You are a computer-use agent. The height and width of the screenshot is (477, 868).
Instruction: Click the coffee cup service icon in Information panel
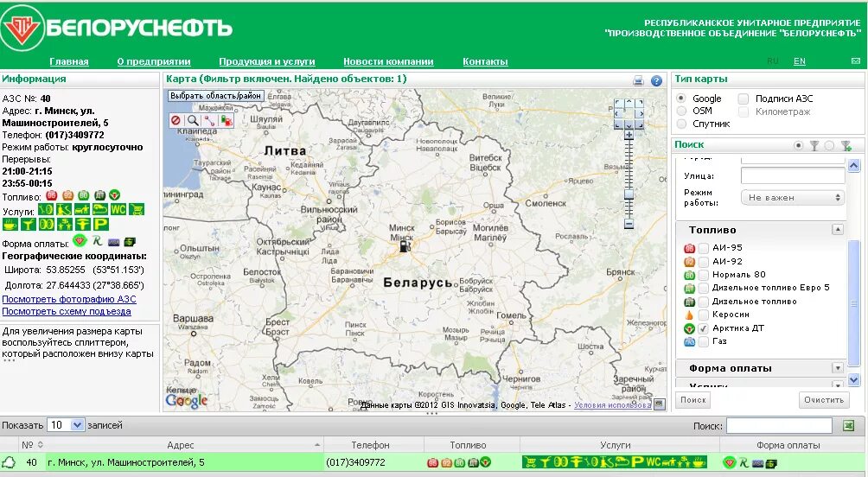[x=10, y=224]
